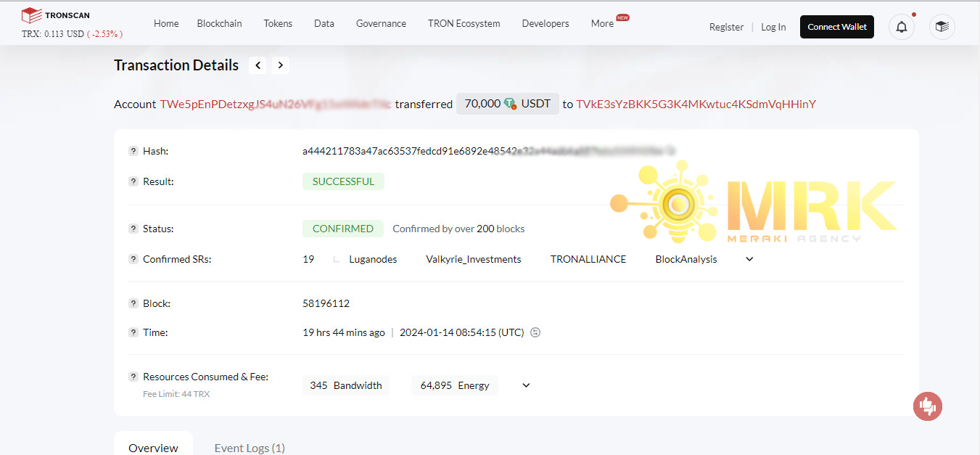The height and width of the screenshot is (455, 980).
Task: Click the cube icon in the header
Action: pos(942,27)
